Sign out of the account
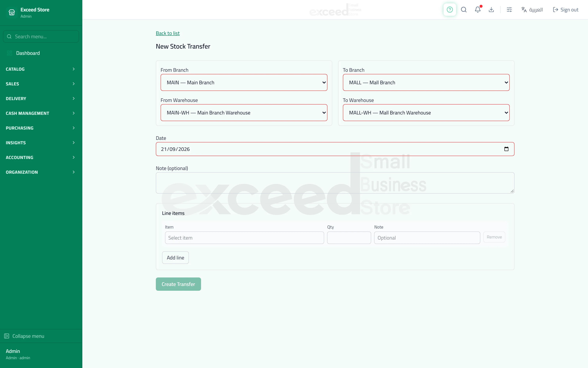The height and width of the screenshot is (368, 588). [x=566, y=10]
